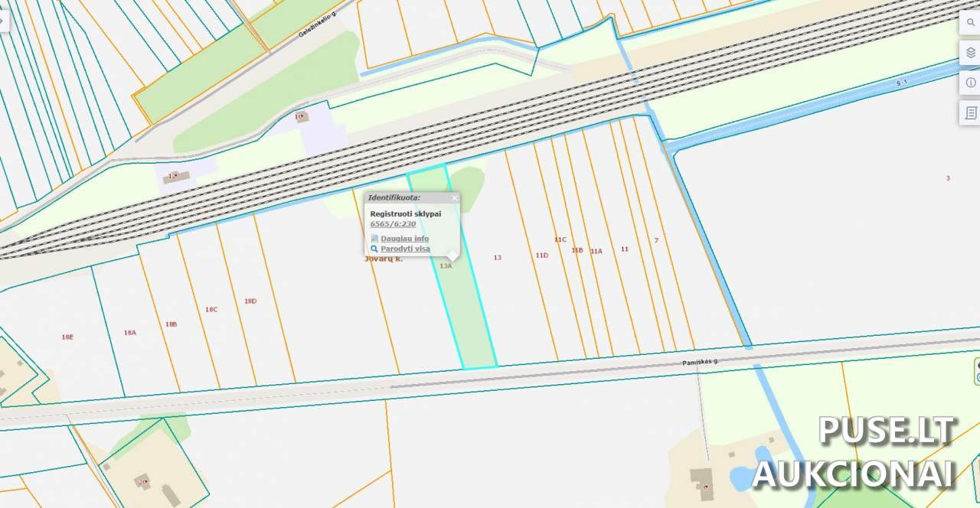Open the map search tool

click(971, 23)
